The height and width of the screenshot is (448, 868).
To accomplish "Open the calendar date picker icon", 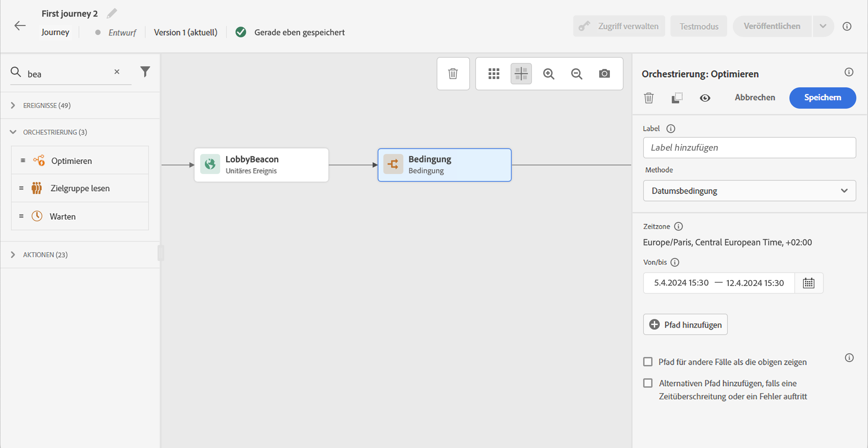I will (808, 283).
